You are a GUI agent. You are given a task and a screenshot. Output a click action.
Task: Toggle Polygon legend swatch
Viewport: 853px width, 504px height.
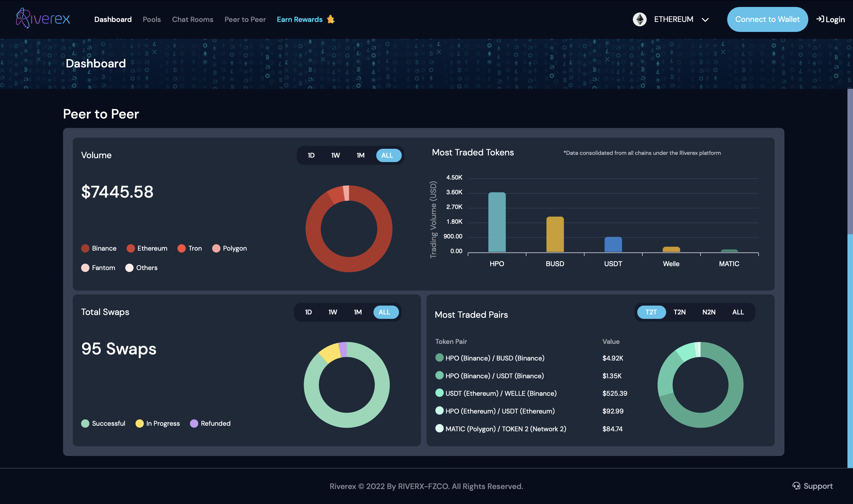coord(216,248)
